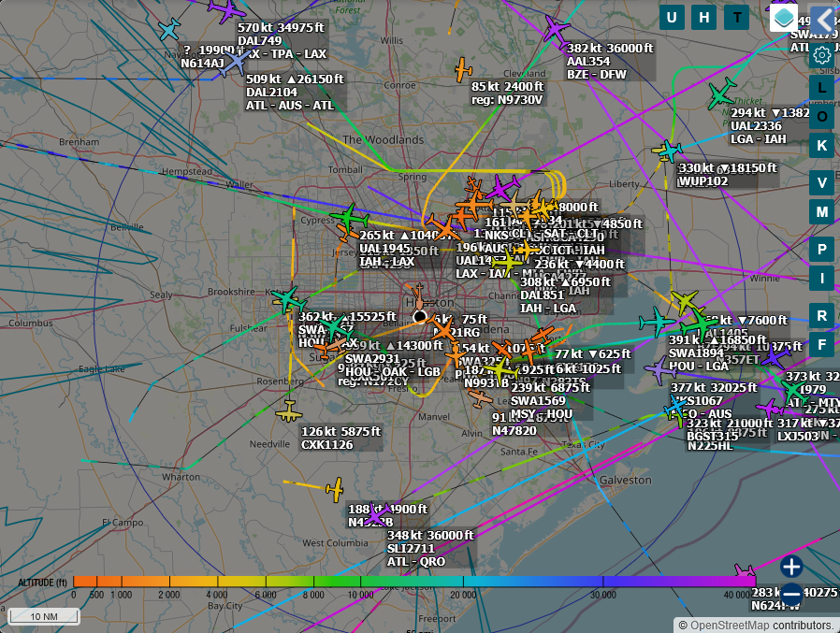The image size is (840, 633).
Task: Click the F button in the sidebar
Action: 820,344
